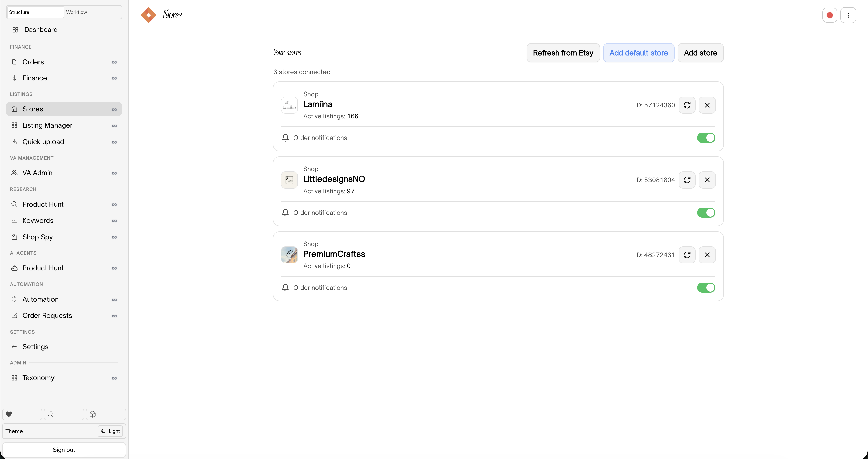Toggle LittledesignsNO order notifications
This screenshot has height=459, width=868.
click(706, 212)
